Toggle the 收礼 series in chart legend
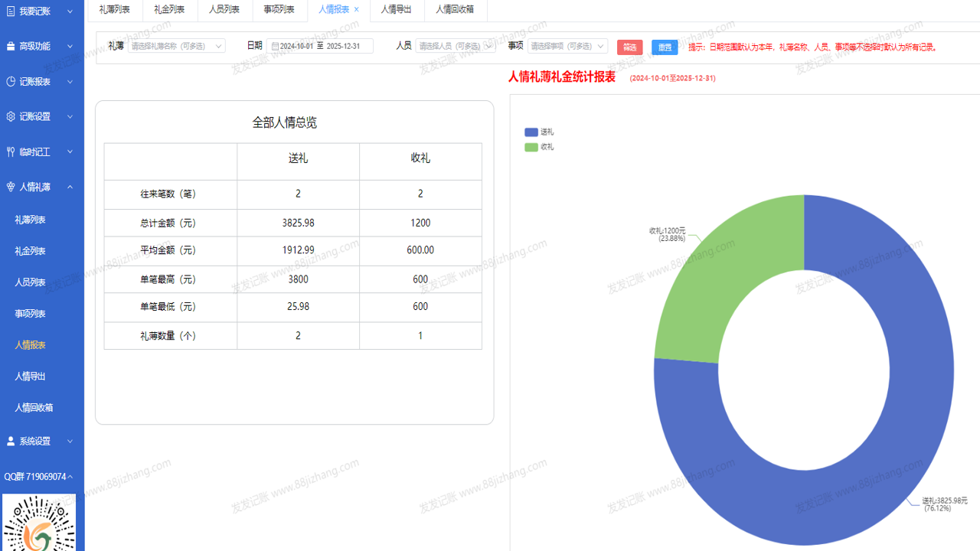Screen dimensions: 980x551 [x=539, y=147]
